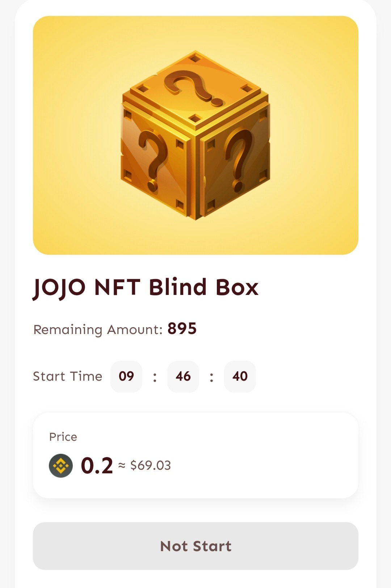Click the colon between minutes and seconds
The height and width of the screenshot is (588, 391).
(212, 377)
